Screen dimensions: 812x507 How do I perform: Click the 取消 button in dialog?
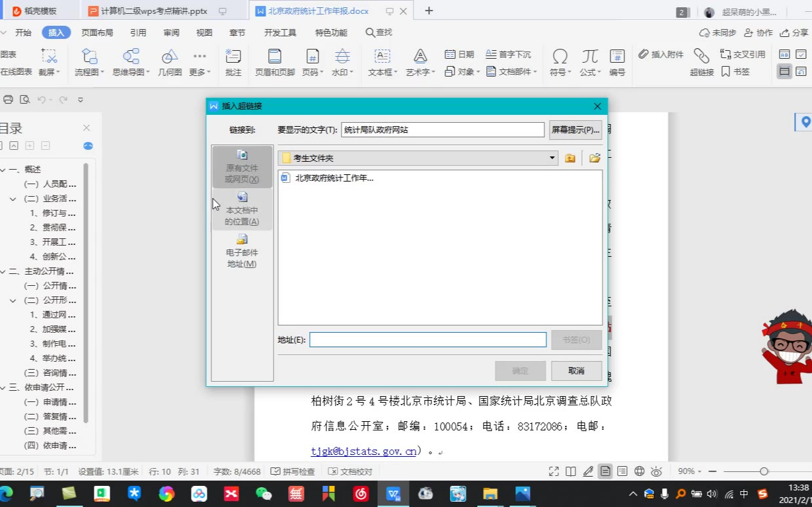tap(576, 371)
